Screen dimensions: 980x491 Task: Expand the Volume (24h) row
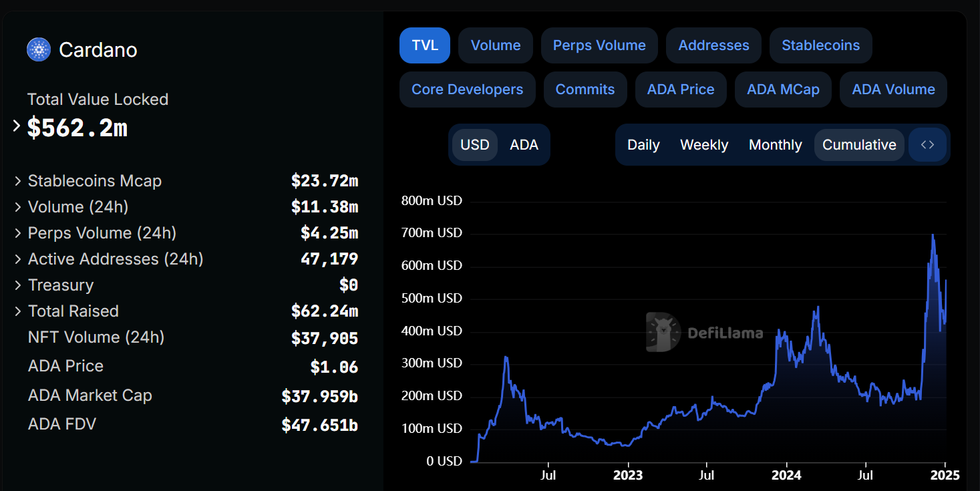(18, 207)
